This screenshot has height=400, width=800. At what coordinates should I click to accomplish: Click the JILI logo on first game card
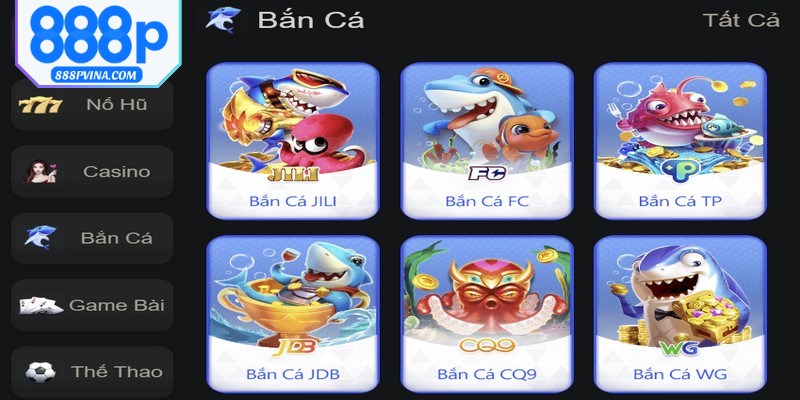(x=293, y=174)
